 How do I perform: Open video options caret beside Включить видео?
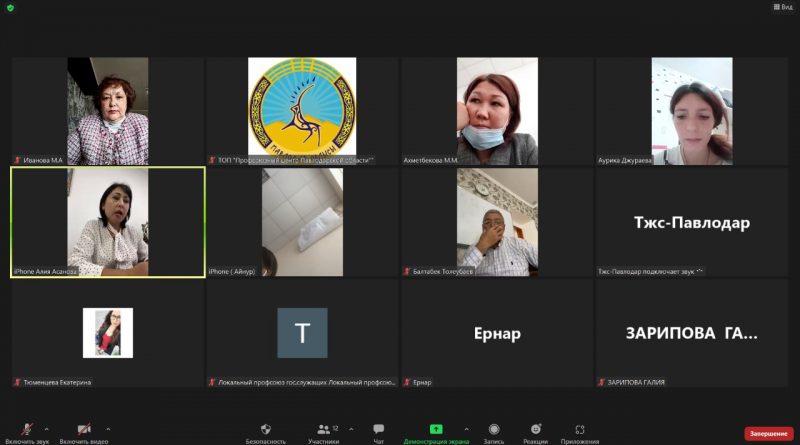pyautogui.click(x=108, y=429)
